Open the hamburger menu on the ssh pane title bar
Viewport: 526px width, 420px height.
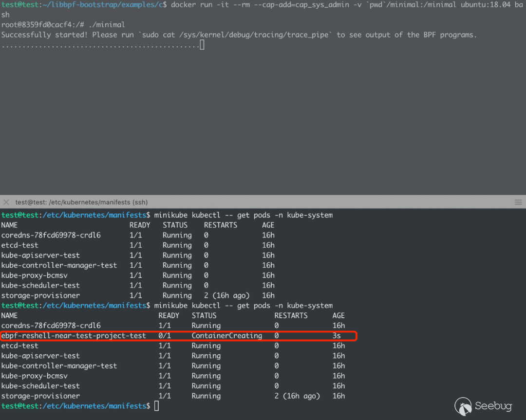tap(518, 202)
